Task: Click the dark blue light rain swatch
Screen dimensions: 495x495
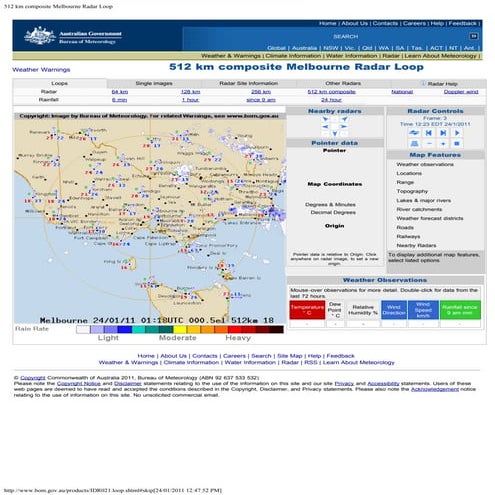Action: click(125, 330)
